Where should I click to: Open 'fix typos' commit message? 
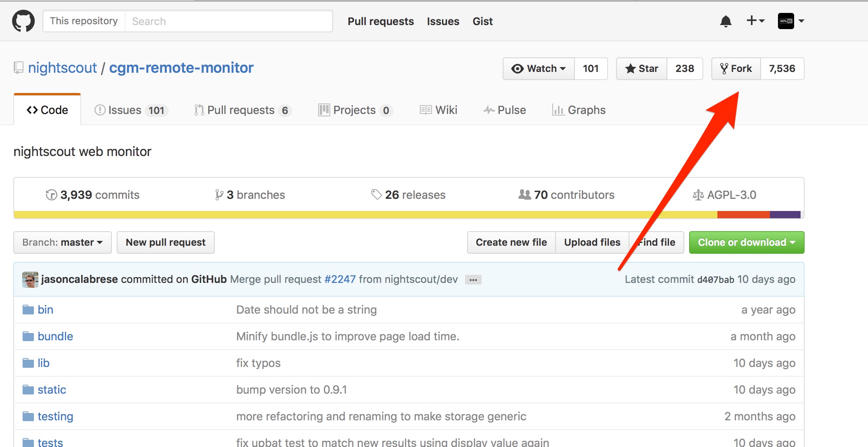point(258,363)
